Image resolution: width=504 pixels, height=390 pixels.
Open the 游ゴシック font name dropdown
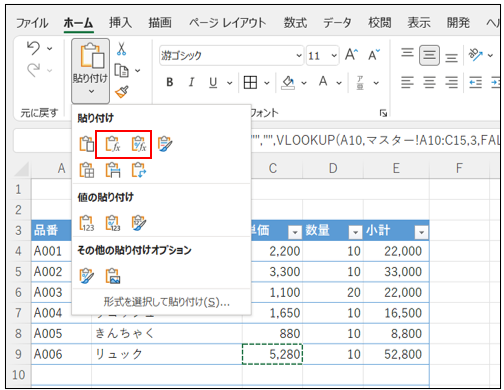coord(299,55)
